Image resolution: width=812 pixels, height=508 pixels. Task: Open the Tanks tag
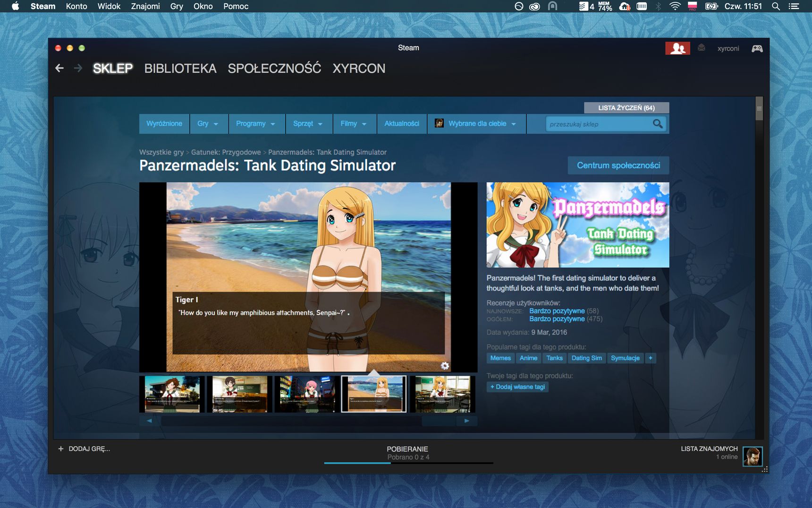[x=554, y=358]
